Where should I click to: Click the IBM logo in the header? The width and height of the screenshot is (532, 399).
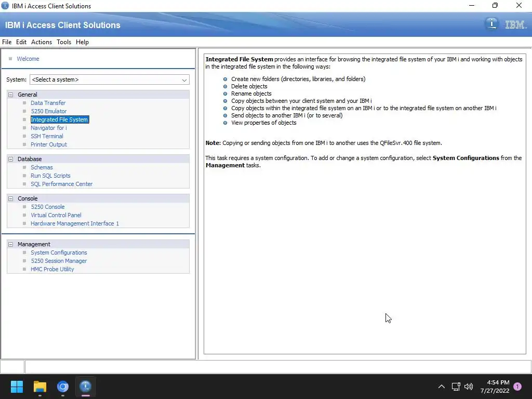click(515, 24)
